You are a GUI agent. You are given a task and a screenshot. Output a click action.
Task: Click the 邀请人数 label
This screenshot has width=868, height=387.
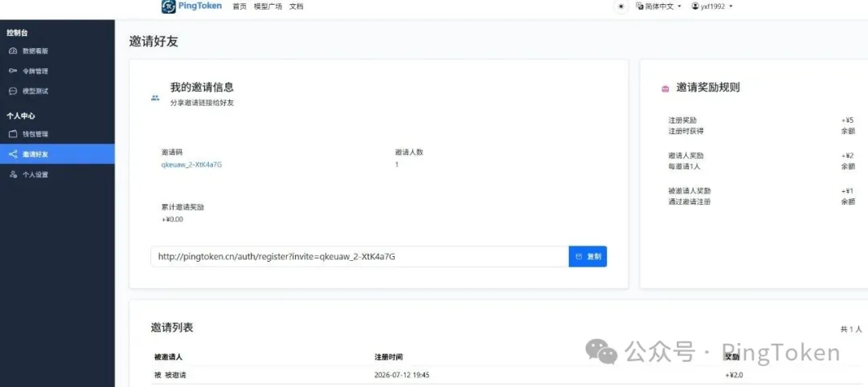pos(409,152)
